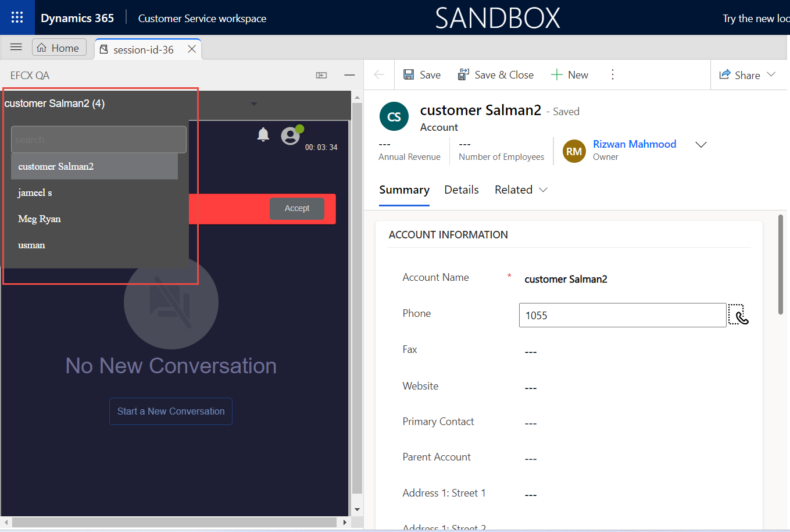Click the pop-out panel icon in EFCX QA
The image size is (790, 532).
pos(321,75)
